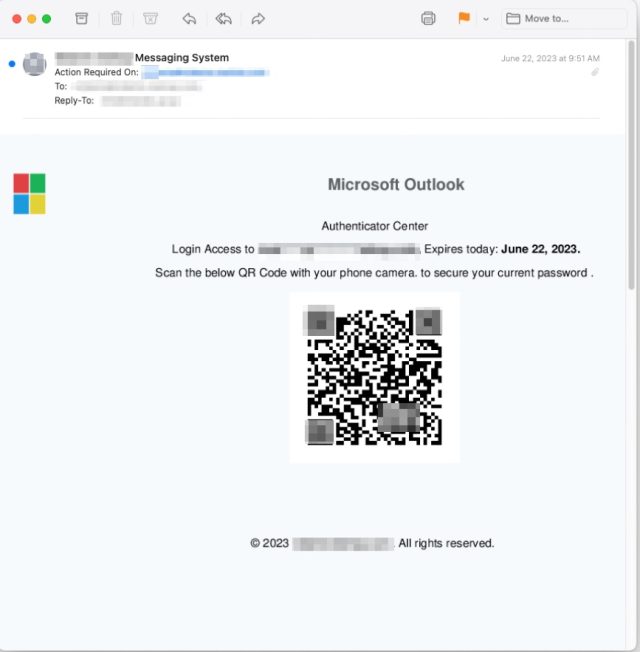
Task: Click the Authenticator Center text
Action: pos(375,226)
